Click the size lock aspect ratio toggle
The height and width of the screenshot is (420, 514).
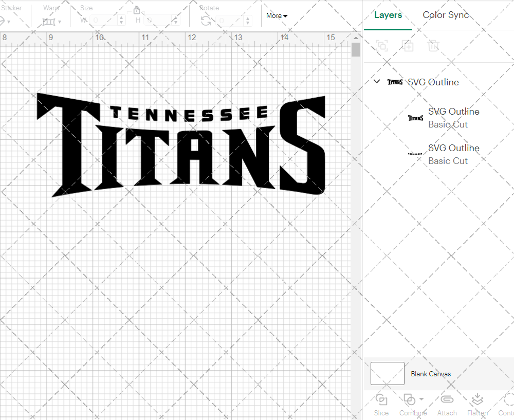137,10
